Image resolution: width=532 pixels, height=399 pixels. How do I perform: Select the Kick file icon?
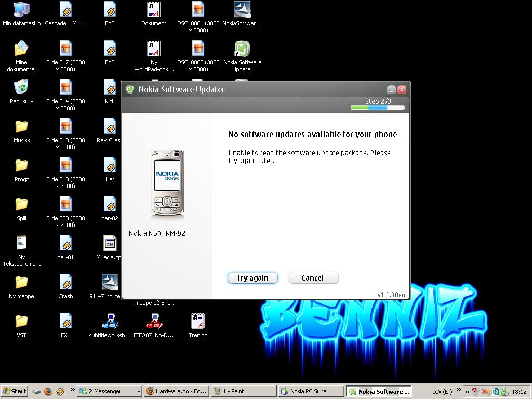[x=110, y=92]
